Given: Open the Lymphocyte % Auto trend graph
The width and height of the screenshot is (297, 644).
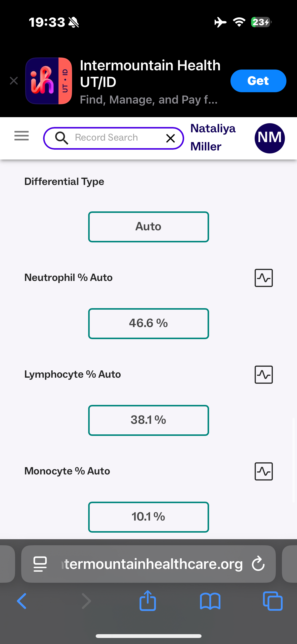Looking at the screenshot, I should click(263, 375).
